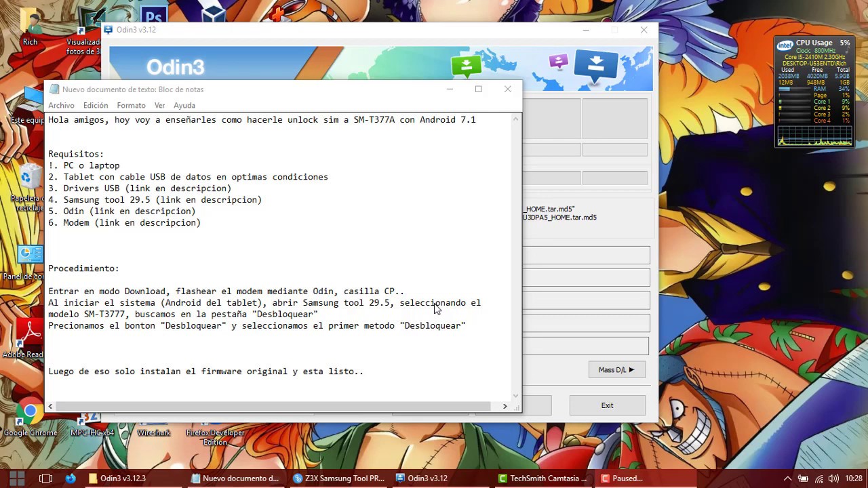Viewport: 868px width, 488px height.
Task: Close the Odin3 window
Action: 644,30
